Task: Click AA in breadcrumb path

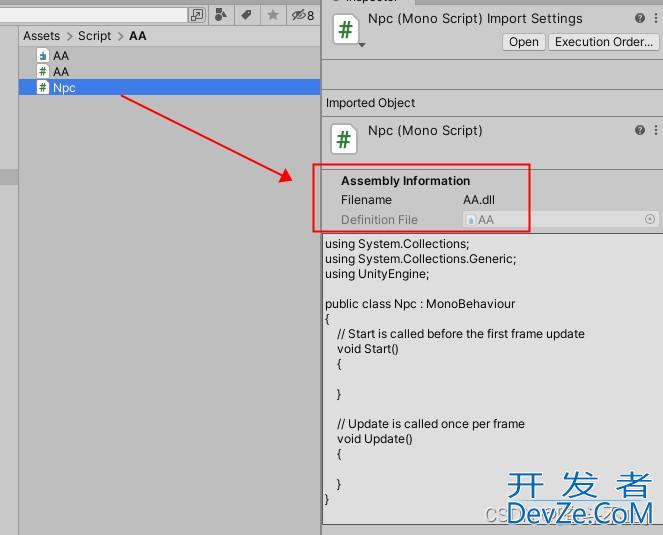Action: pos(138,36)
